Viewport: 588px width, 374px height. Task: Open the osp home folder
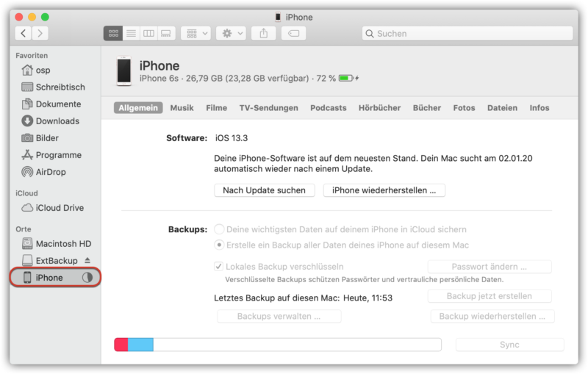56,70
